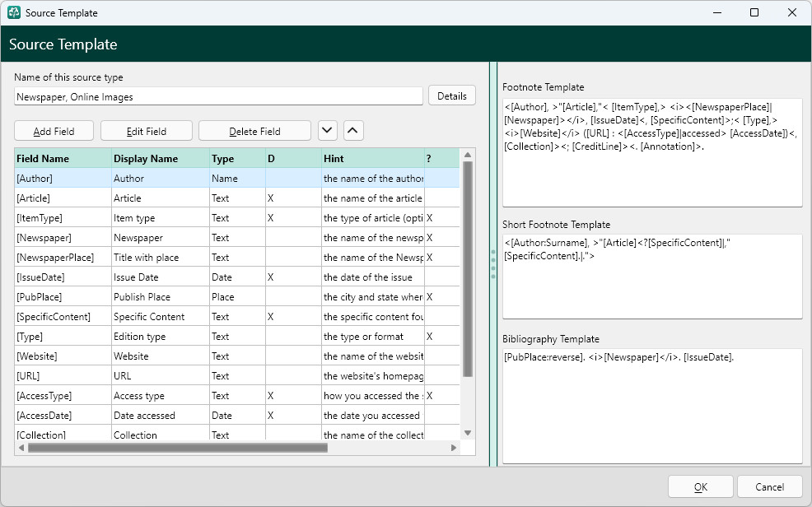The width and height of the screenshot is (812, 507).
Task: Select the [IssueDate] field row
Action: [237, 277]
